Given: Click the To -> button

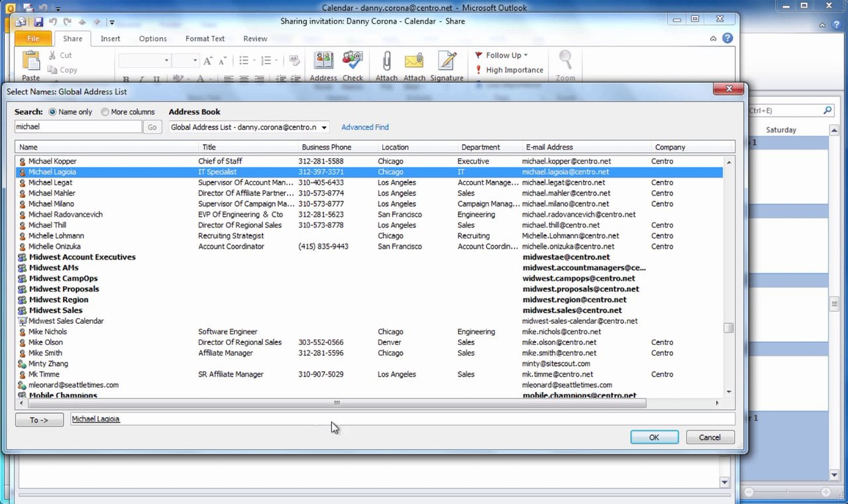Looking at the screenshot, I should click(x=39, y=419).
